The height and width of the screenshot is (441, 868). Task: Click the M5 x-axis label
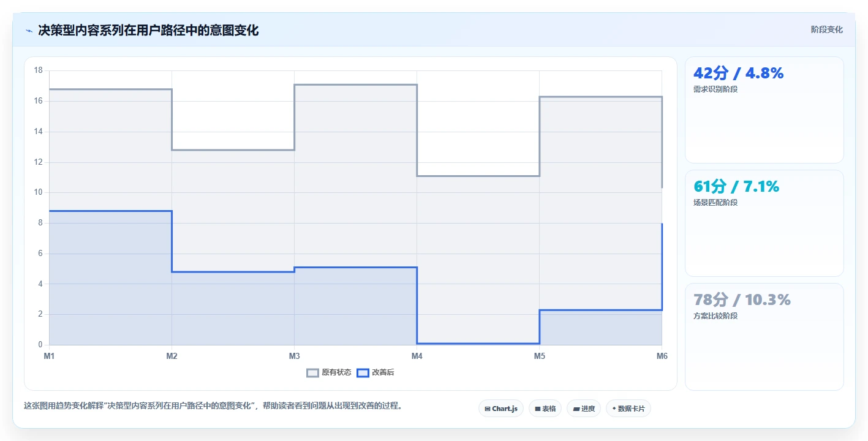[x=539, y=356]
